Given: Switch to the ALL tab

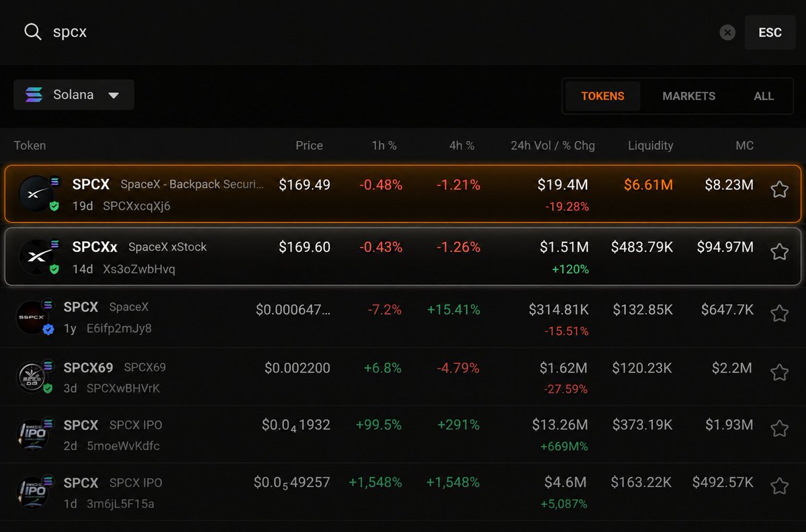Looking at the screenshot, I should click(x=764, y=96).
